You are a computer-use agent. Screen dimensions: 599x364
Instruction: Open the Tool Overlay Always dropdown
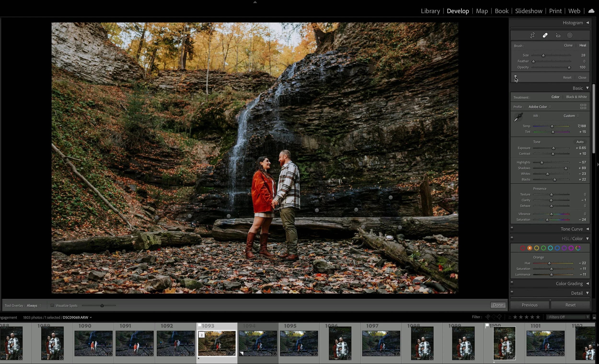coord(34,306)
